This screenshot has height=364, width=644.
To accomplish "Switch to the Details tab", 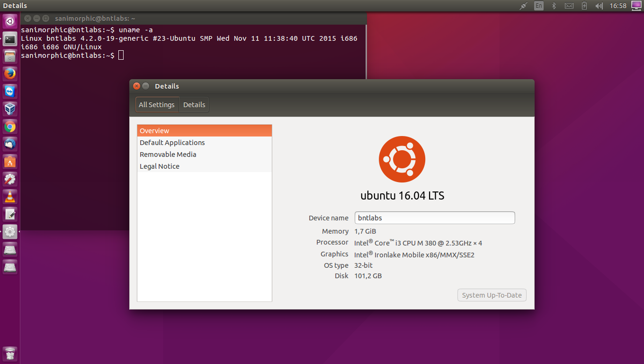I will pos(194,104).
